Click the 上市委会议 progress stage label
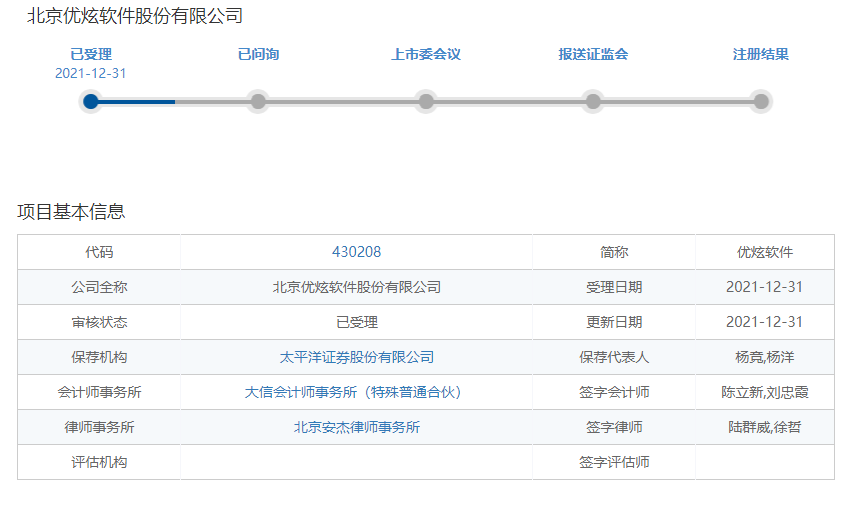 (x=426, y=54)
